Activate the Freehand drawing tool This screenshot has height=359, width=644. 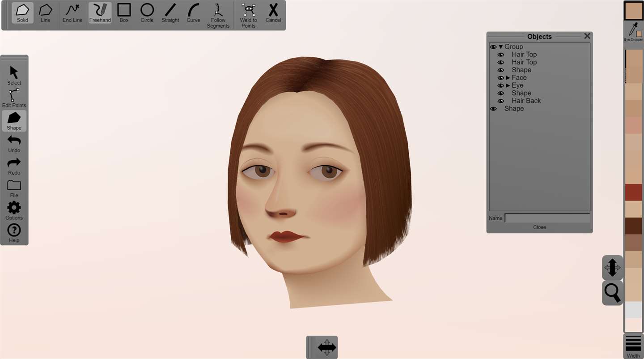(x=100, y=13)
